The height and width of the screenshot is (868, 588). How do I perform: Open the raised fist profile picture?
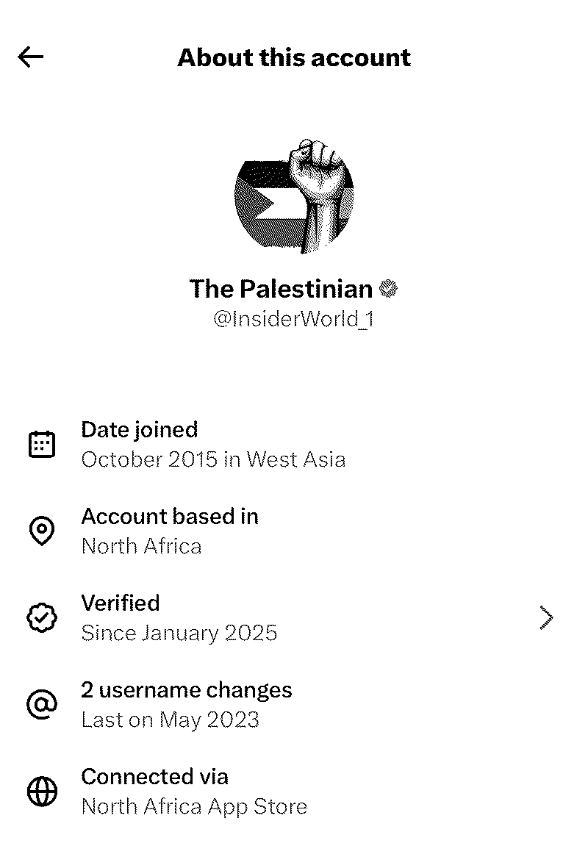[x=294, y=196]
